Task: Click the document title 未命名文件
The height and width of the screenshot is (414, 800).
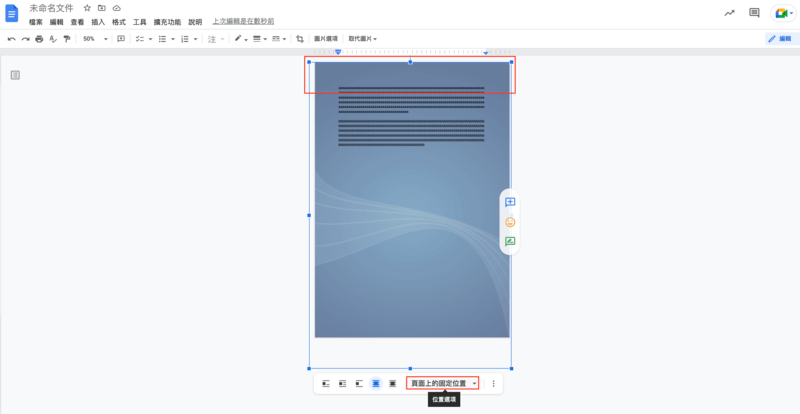Action: coord(51,8)
